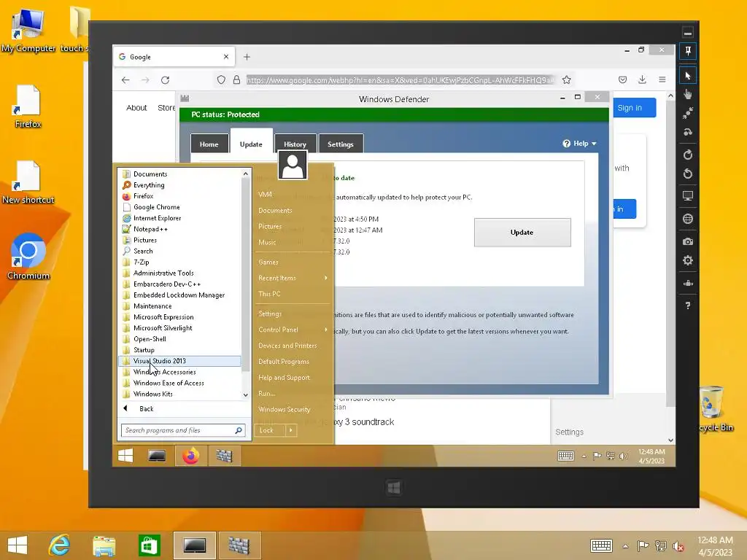Minimize simulator with top sidebar button

coord(688,32)
